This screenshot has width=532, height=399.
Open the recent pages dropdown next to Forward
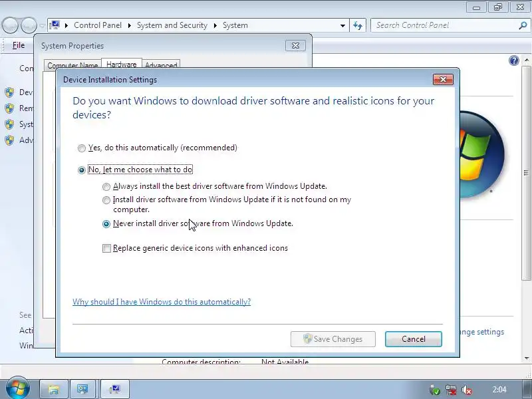pyautogui.click(x=42, y=25)
